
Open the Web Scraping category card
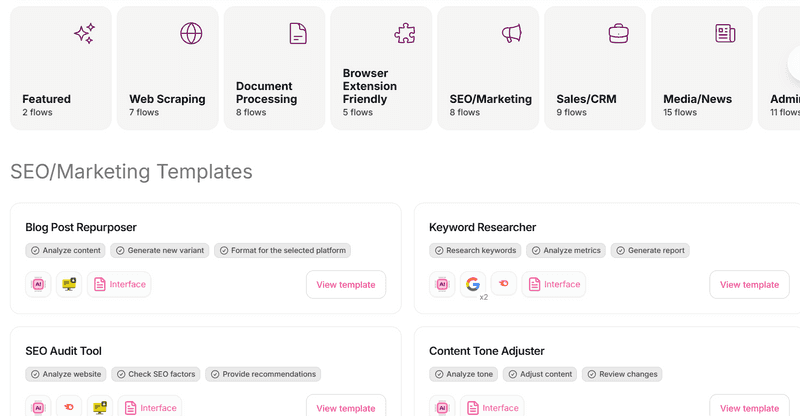coord(167,68)
